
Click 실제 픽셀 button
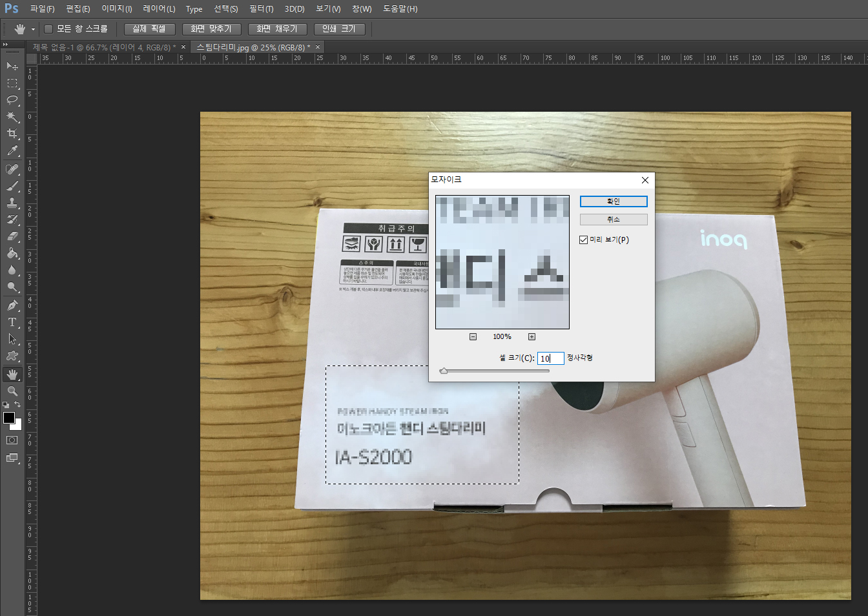[x=149, y=29]
